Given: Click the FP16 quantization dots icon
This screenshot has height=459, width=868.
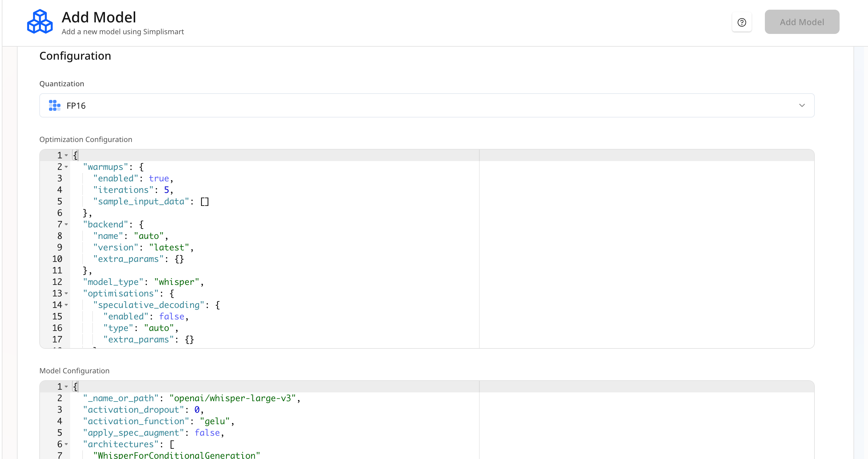Looking at the screenshot, I should point(54,106).
